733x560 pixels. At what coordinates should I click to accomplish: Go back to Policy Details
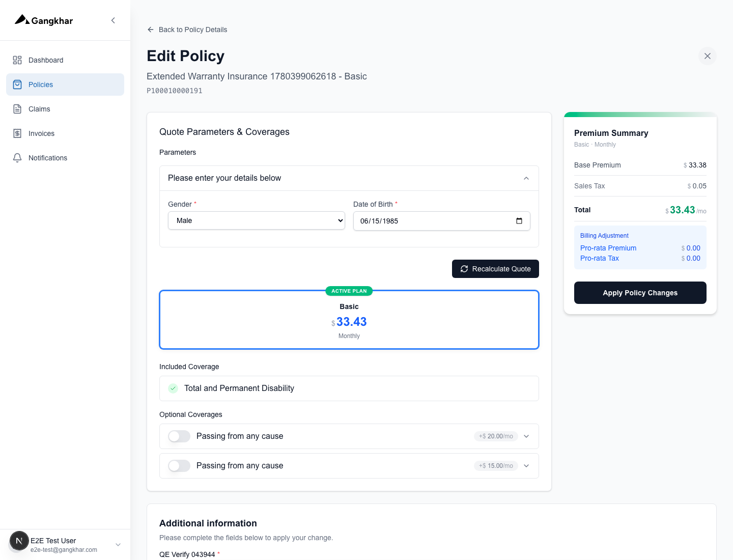[x=187, y=30]
